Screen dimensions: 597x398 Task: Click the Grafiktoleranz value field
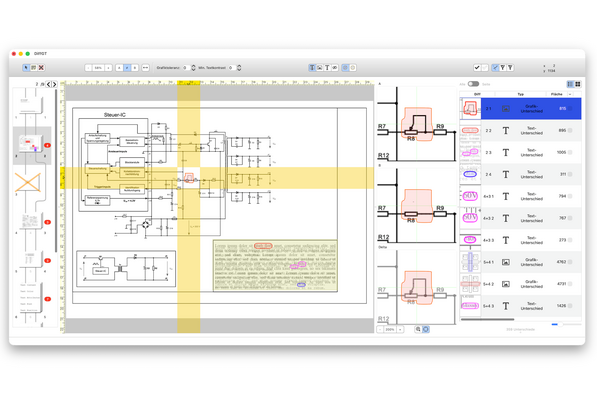186,68
